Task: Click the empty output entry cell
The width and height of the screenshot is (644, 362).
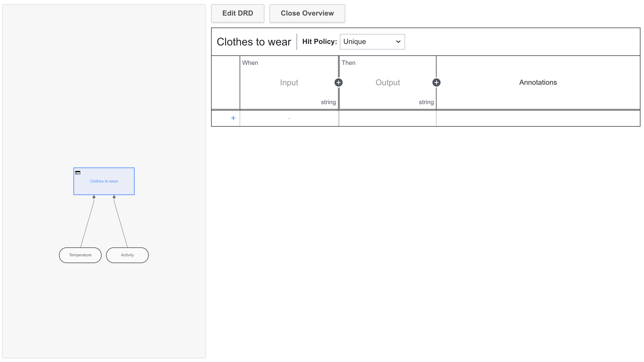Action: pyautogui.click(x=388, y=118)
